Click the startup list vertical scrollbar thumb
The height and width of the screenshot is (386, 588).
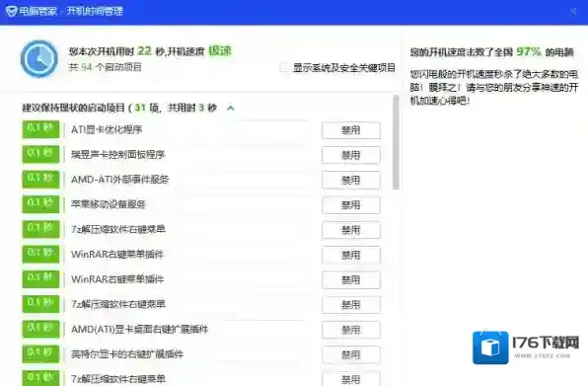[396, 142]
